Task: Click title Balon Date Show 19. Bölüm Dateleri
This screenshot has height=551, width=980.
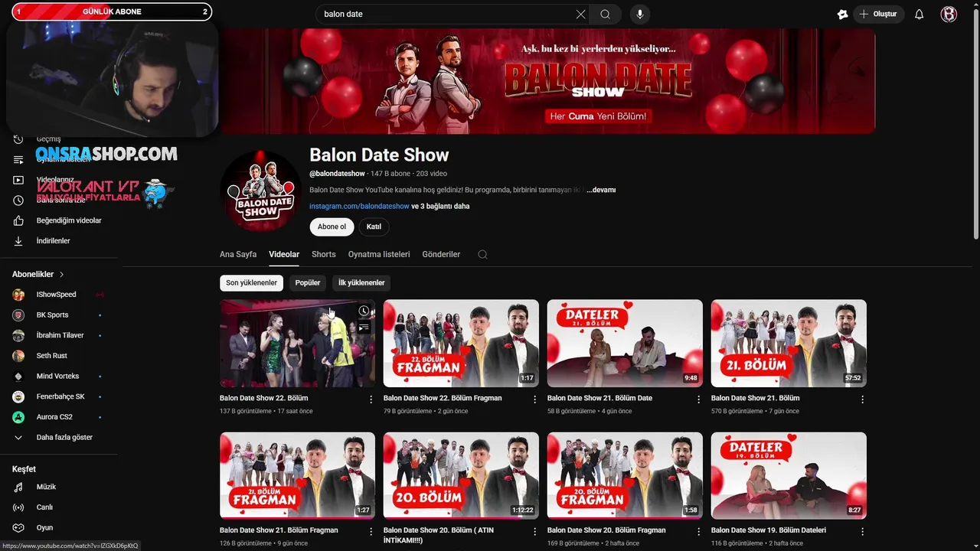Action: click(x=769, y=530)
